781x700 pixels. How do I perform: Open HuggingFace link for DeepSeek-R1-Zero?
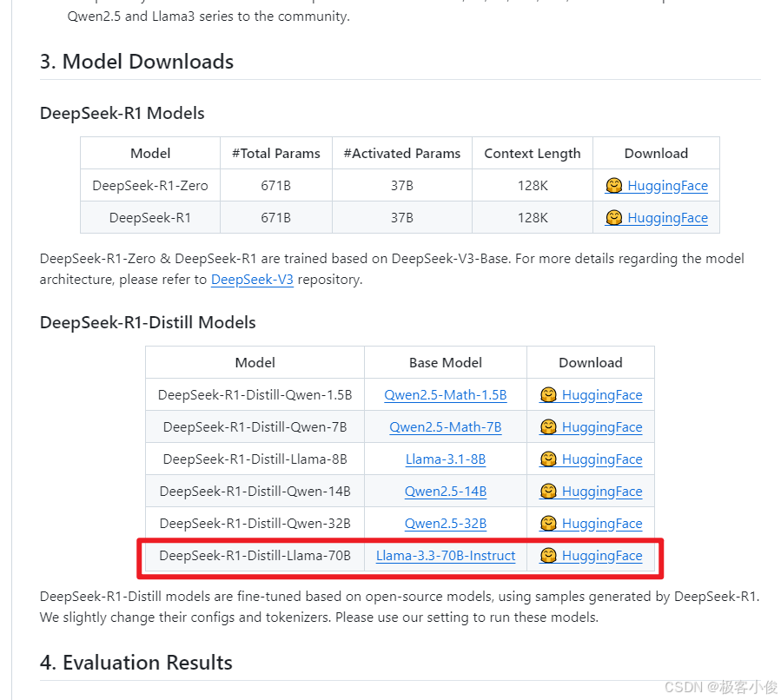(657, 186)
